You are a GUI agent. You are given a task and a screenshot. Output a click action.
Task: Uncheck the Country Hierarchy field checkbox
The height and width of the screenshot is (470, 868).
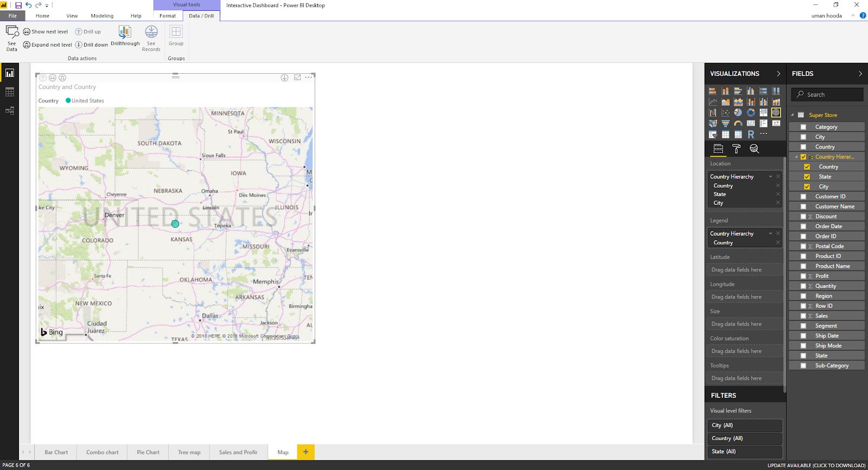coord(803,157)
